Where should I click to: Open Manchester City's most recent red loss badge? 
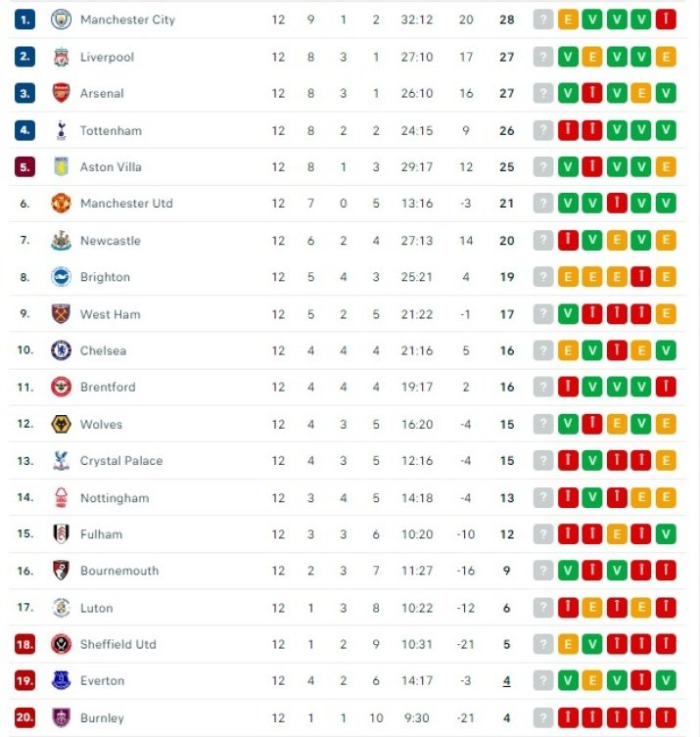[x=666, y=20]
